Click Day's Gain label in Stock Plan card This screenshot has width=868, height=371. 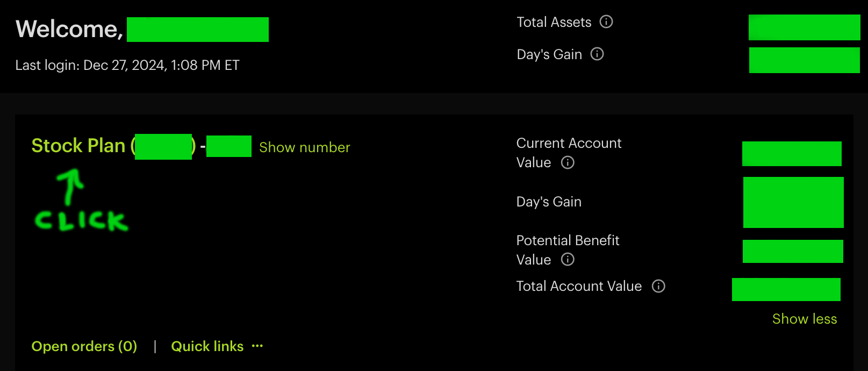coord(549,202)
